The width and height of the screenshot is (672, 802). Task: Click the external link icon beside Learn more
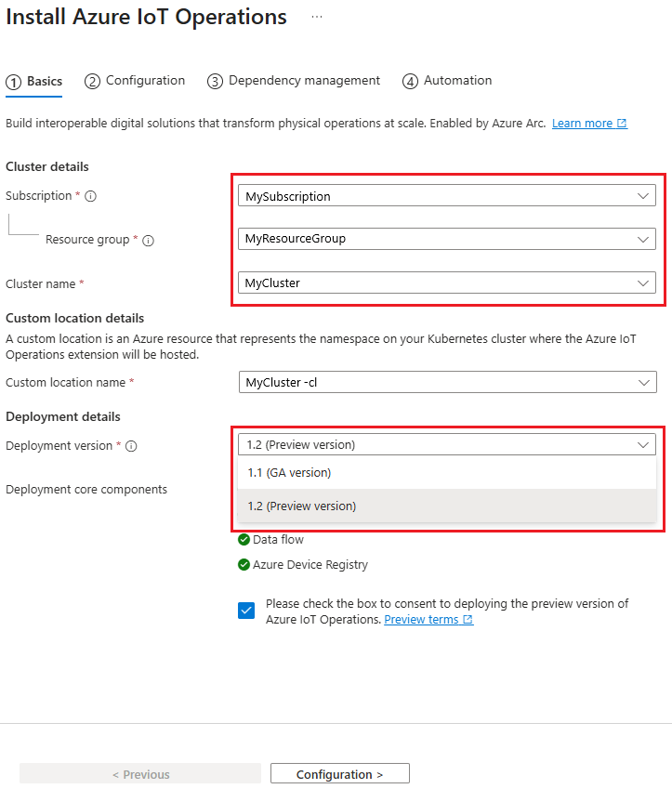624,122
